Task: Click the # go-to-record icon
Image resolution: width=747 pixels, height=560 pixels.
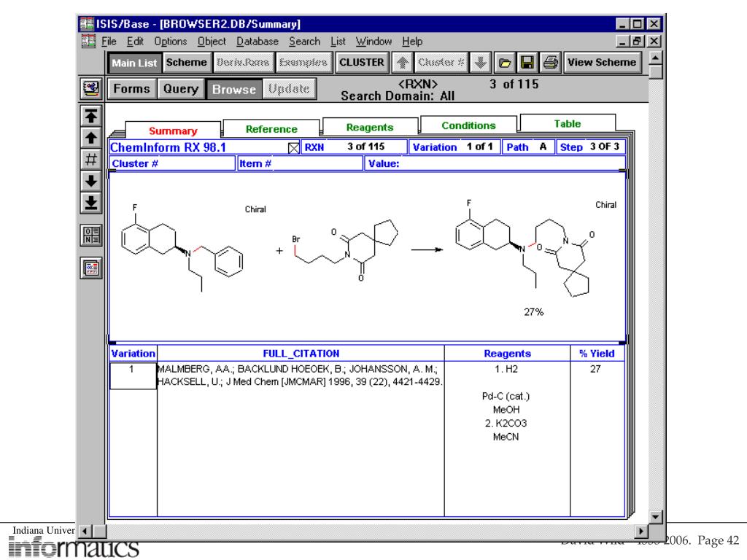Action: point(91,159)
